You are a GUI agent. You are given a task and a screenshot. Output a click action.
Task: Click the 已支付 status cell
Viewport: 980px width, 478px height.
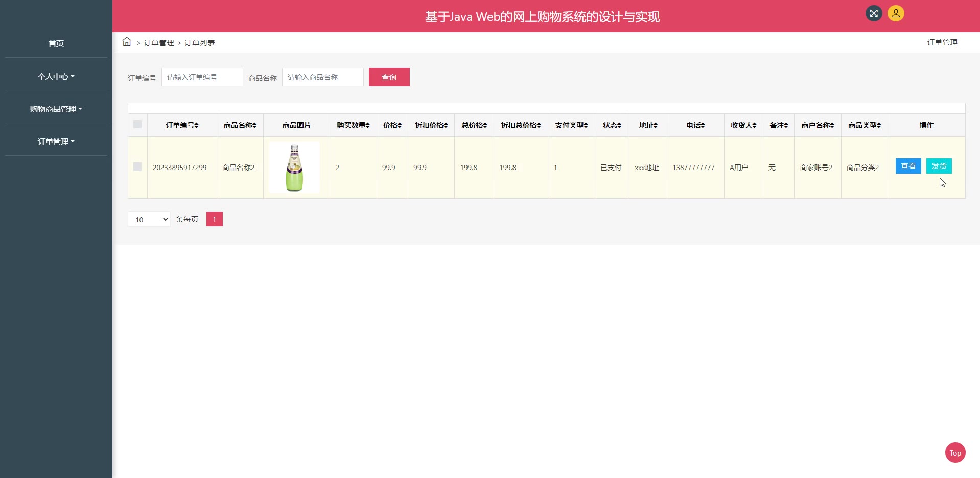click(x=611, y=168)
